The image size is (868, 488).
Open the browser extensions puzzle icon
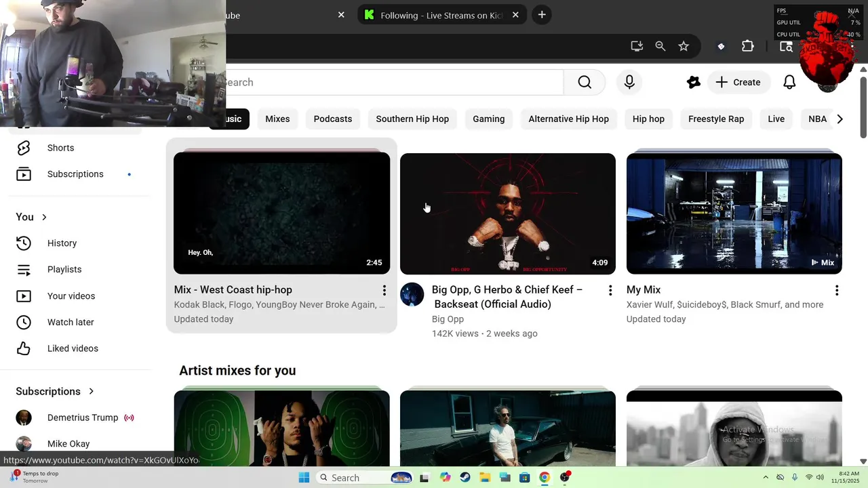pyautogui.click(x=747, y=46)
